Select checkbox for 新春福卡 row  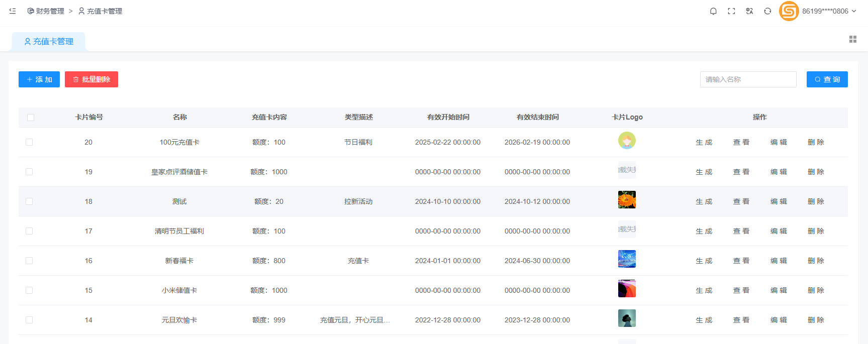(29, 261)
